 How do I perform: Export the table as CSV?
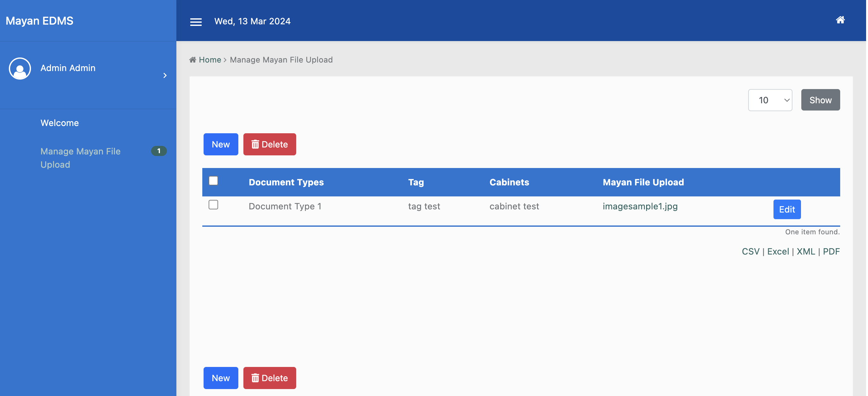[750, 252]
